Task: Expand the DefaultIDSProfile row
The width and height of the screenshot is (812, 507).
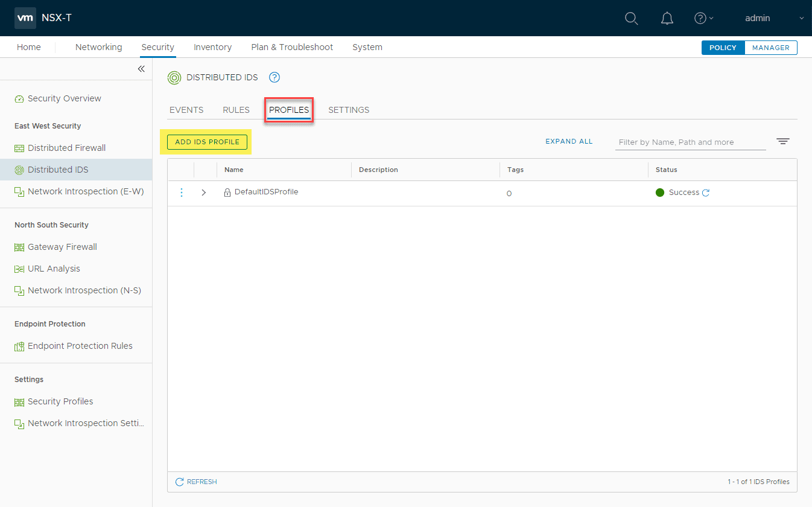Action: pos(204,193)
